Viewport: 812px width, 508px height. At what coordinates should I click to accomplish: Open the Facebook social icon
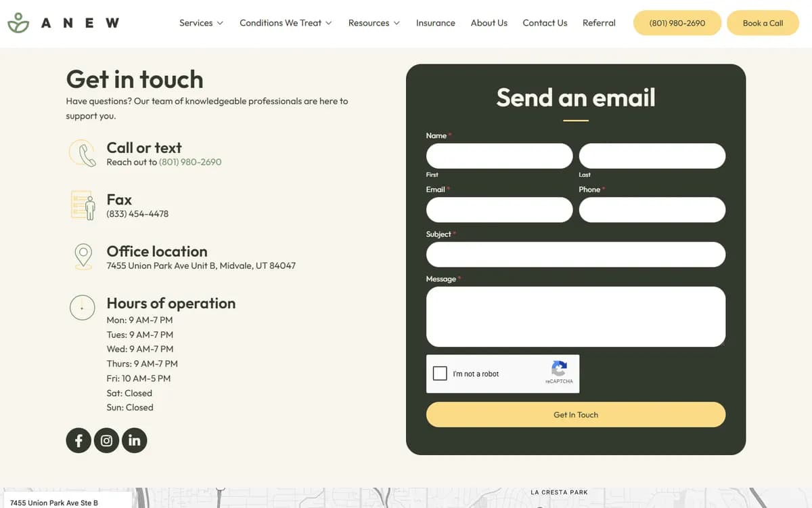[x=78, y=440]
